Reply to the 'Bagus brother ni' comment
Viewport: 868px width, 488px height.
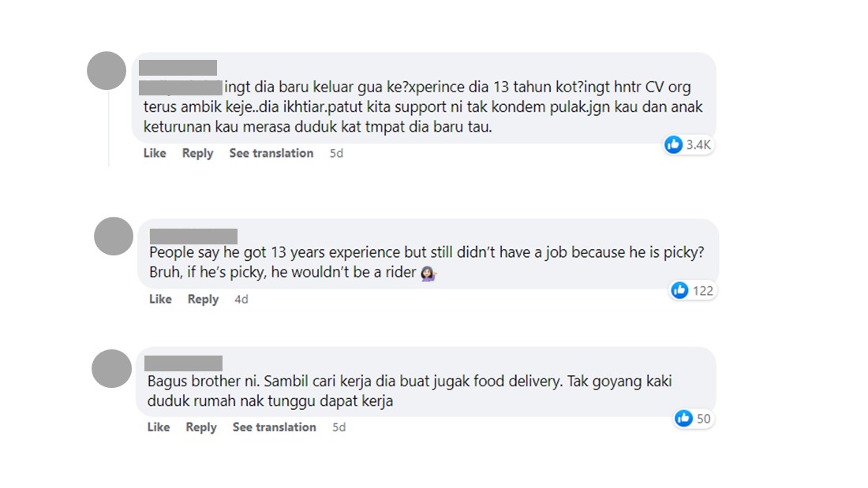point(201,427)
